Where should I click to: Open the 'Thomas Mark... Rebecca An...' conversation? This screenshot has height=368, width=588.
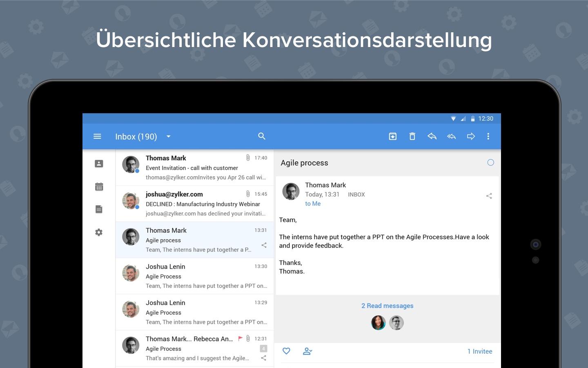(x=194, y=348)
